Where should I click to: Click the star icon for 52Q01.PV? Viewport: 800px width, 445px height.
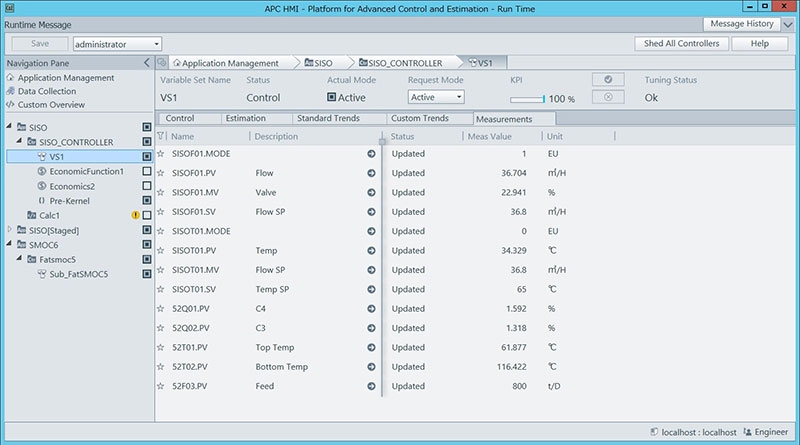point(161,309)
